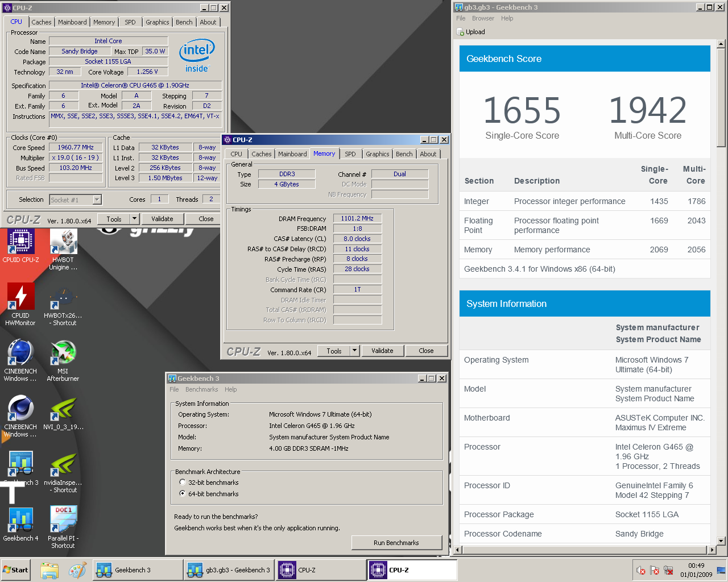Click the Code Name Sandy Bridge field

pyautogui.click(x=80, y=51)
